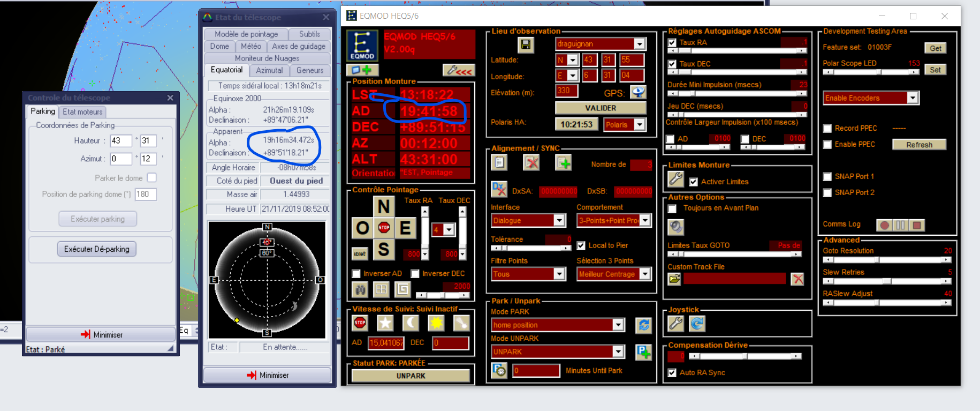Expand the Mode PARK home position dropdown
The image size is (980, 411).
pos(618,325)
